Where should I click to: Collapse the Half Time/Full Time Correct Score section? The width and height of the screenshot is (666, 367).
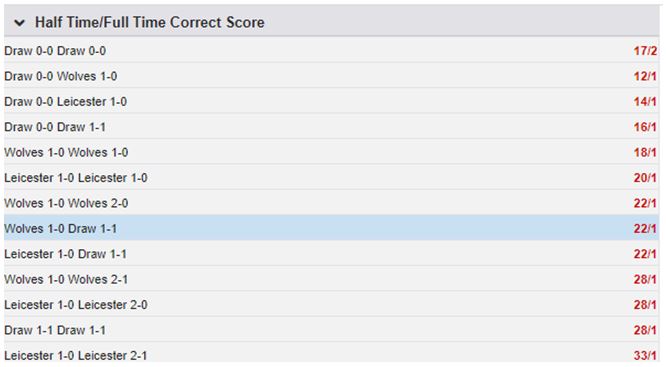point(20,23)
